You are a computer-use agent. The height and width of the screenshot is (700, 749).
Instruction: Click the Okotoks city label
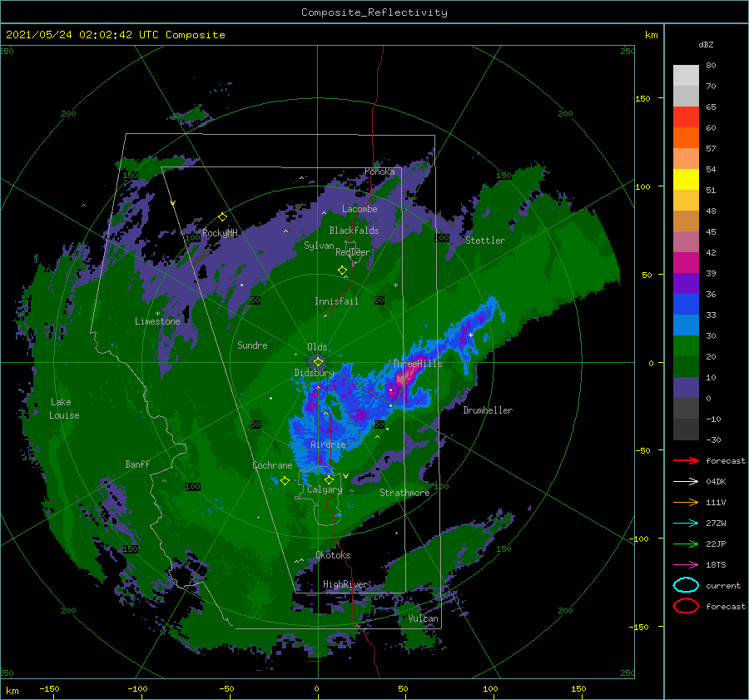coord(333,555)
